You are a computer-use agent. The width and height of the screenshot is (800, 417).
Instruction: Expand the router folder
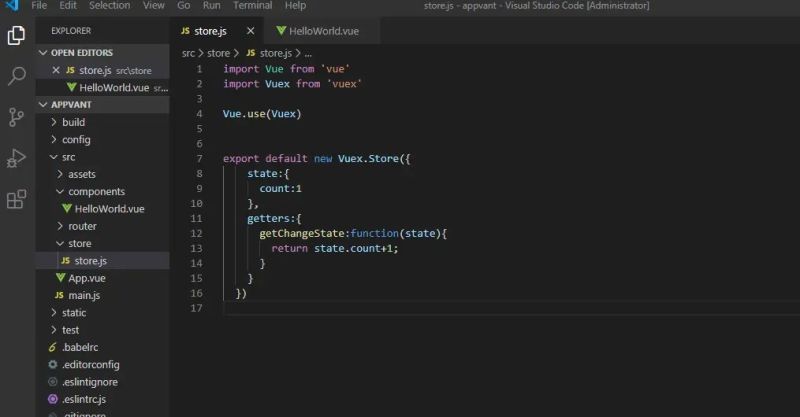102,226
